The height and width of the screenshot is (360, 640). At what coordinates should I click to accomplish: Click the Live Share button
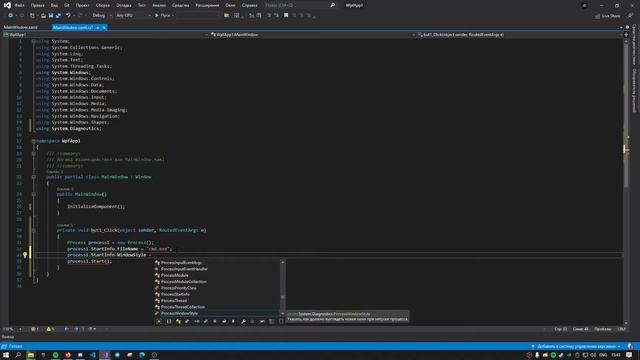(607, 16)
